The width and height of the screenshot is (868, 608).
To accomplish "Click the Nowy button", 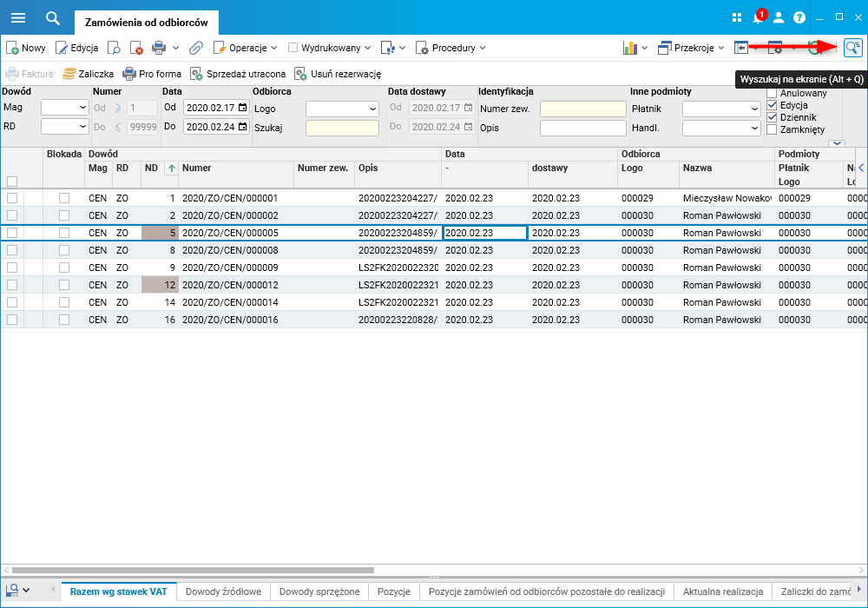I will (x=26, y=48).
